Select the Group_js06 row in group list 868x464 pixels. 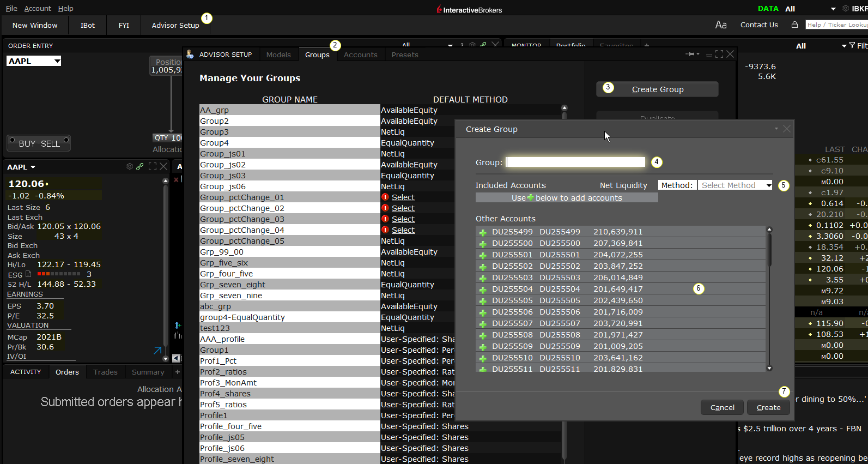point(290,186)
